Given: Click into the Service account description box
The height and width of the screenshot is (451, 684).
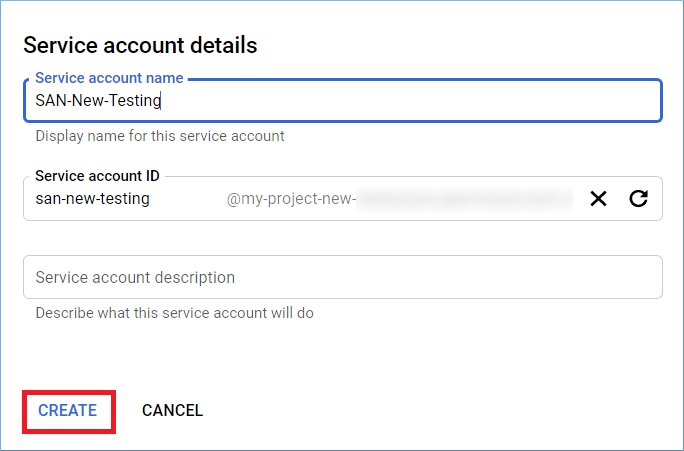Looking at the screenshot, I should pos(342,277).
